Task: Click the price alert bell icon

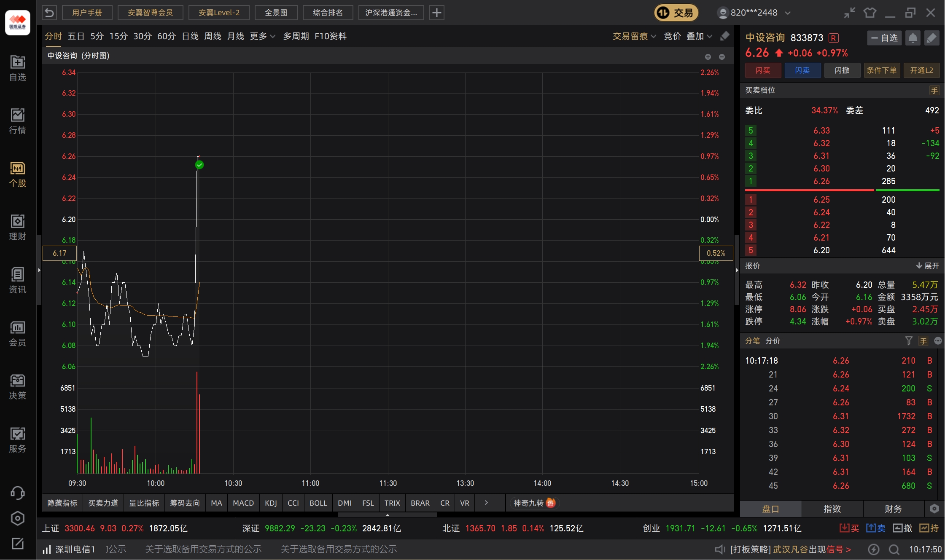Action: click(913, 38)
